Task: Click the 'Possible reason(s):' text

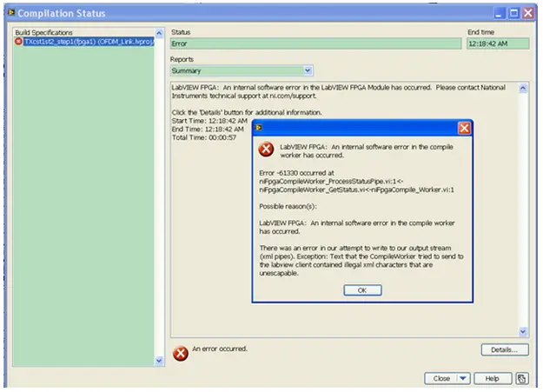Action: 288,206
